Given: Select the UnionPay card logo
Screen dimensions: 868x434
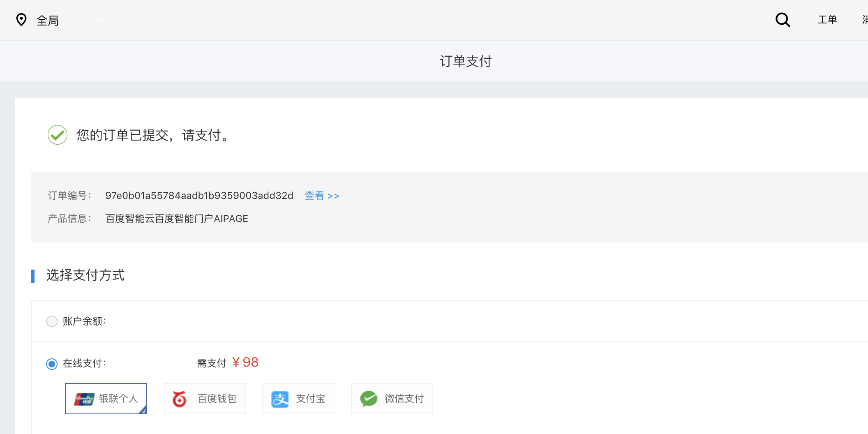Looking at the screenshot, I should pos(84,399).
